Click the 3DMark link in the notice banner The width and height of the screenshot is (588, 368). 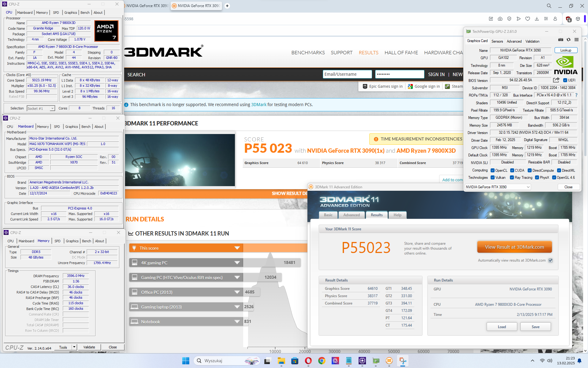point(259,105)
